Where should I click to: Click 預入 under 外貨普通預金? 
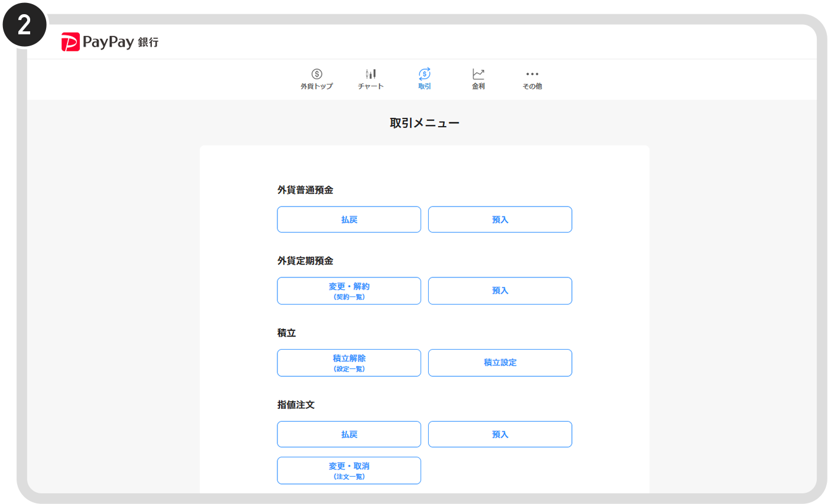(x=500, y=219)
